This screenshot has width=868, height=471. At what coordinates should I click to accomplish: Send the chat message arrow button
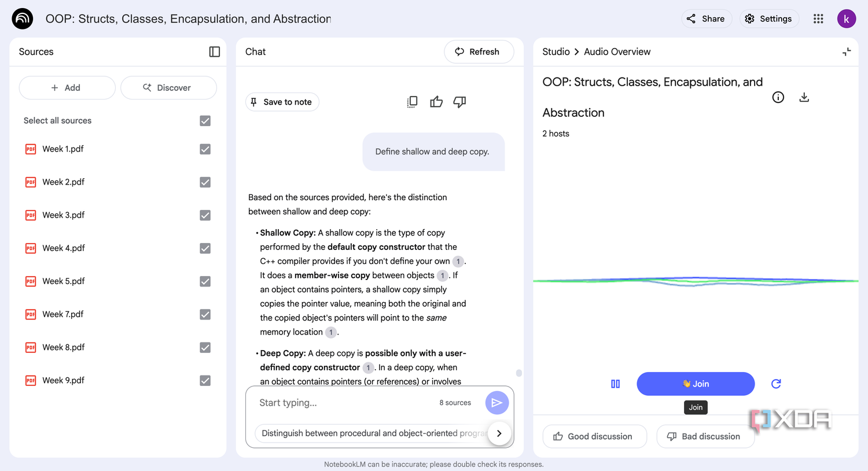point(496,403)
